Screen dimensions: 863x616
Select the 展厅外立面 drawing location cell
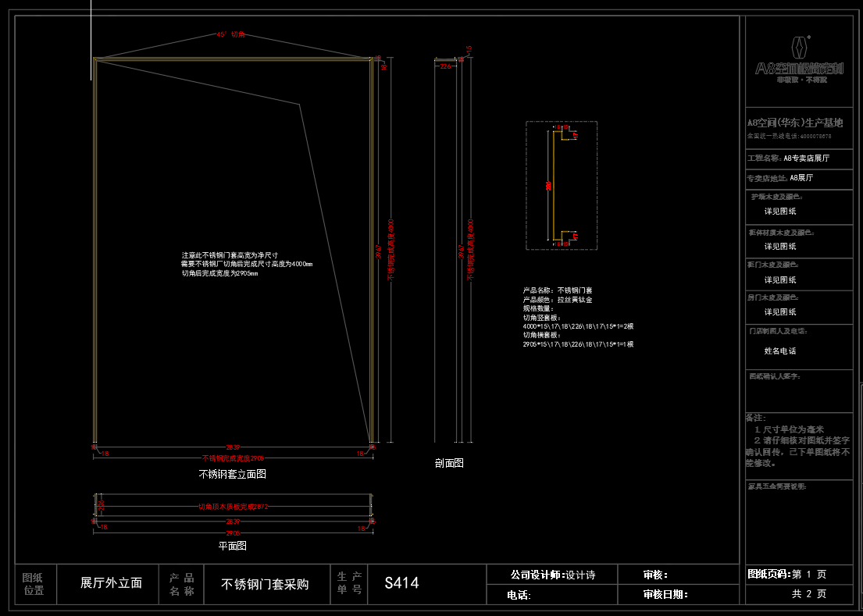111,583
